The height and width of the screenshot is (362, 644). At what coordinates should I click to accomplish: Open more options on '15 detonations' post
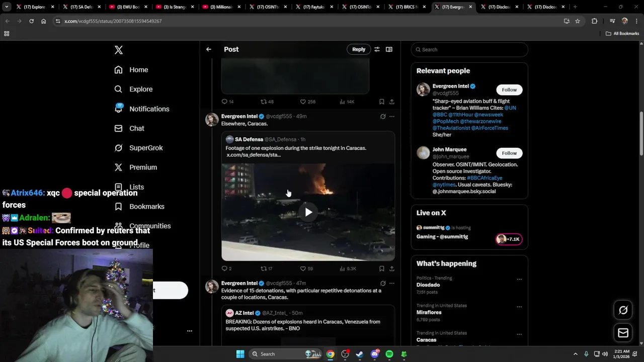pyautogui.click(x=392, y=283)
